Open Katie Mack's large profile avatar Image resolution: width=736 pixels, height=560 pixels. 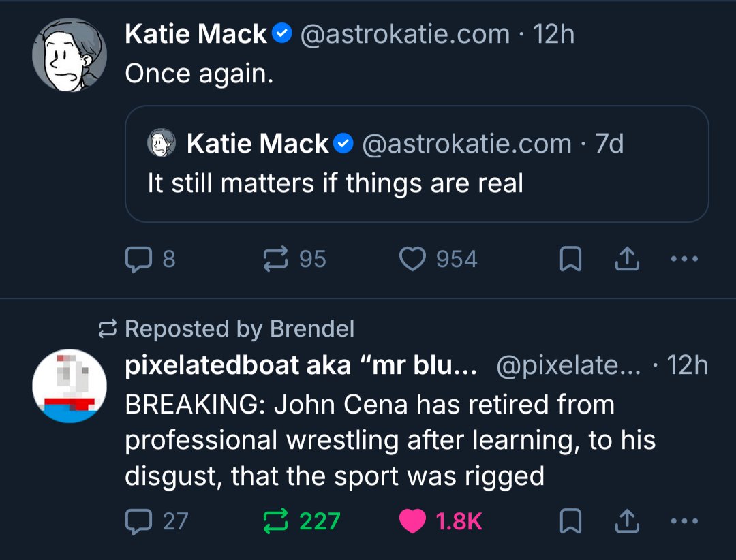coord(70,55)
